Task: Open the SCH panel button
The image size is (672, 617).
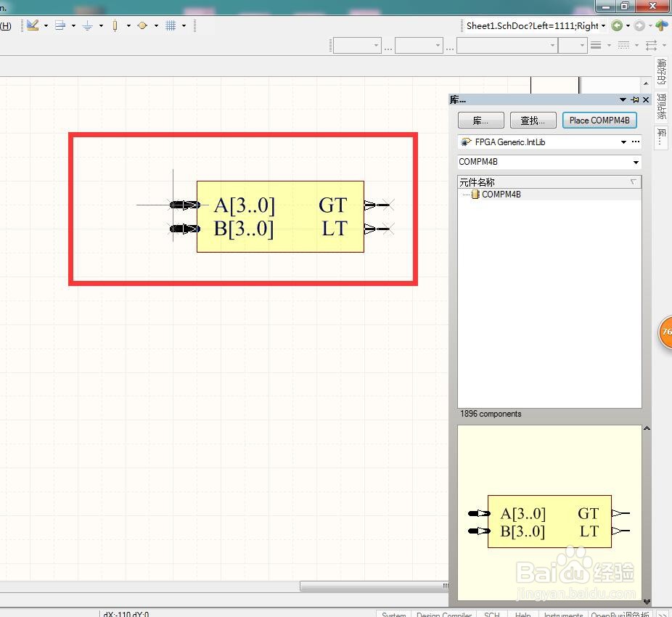Action: click(x=492, y=613)
